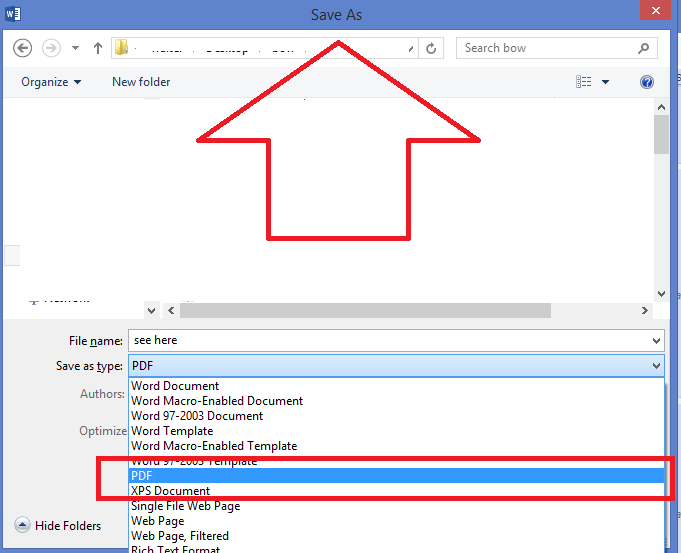This screenshot has width=681, height=553.
Task: Click the folder icon in address bar
Action: (x=122, y=47)
